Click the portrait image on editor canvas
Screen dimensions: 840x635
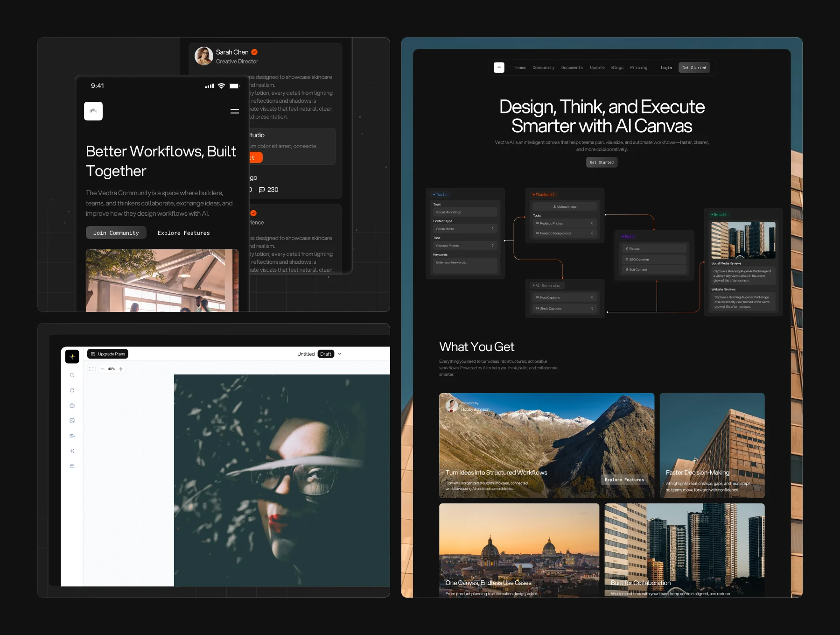click(x=282, y=480)
